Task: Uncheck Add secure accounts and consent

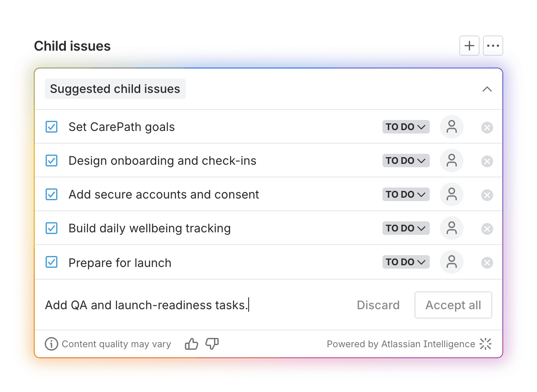Action: click(52, 194)
